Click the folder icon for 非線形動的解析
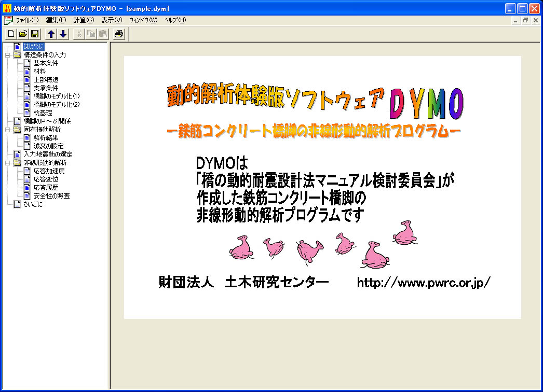Image resolution: width=543 pixels, height=392 pixels. click(x=17, y=163)
